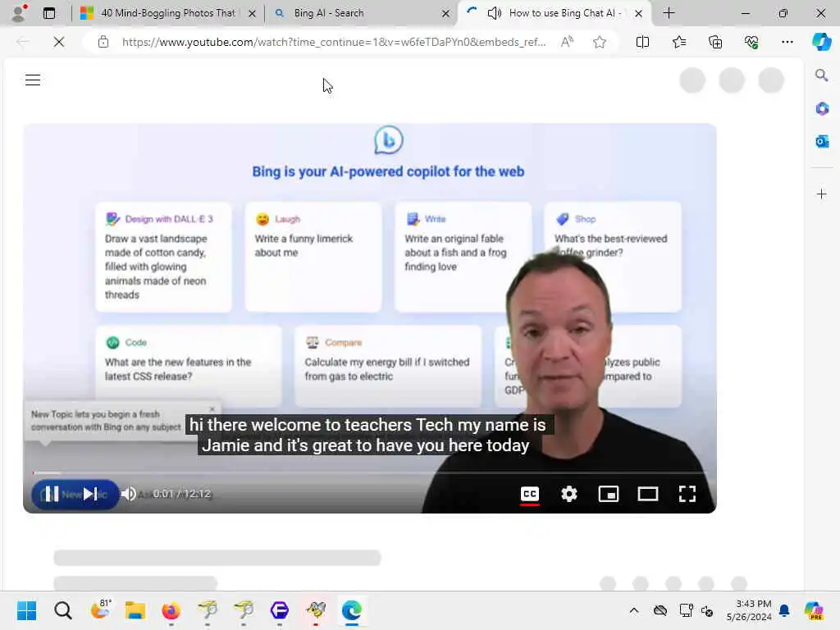Switch to Bing AI - Search tab
Viewport: 840px width, 630px height.
(x=362, y=13)
